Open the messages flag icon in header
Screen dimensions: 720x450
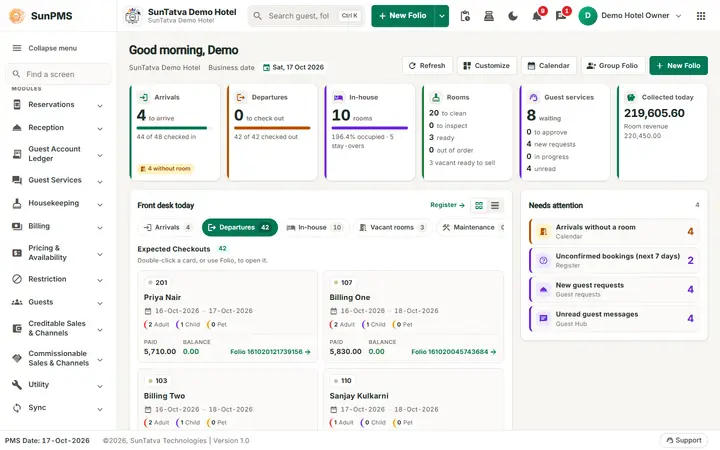[561, 16]
